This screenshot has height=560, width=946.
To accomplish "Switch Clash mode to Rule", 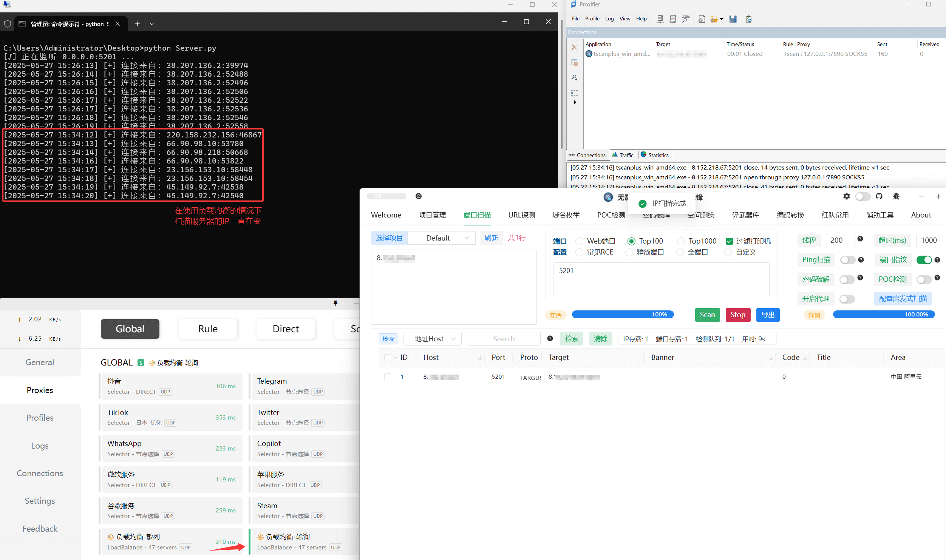I will pyautogui.click(x=208, y=329).
